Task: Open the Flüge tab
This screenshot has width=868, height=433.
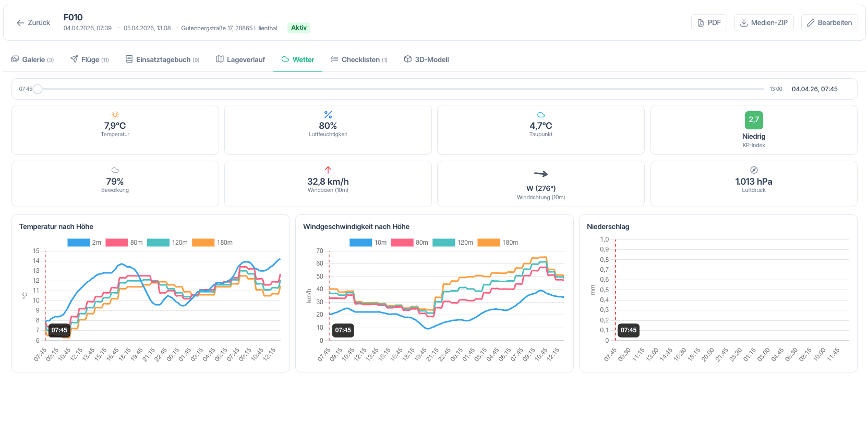Action: (x=90, y=59)
